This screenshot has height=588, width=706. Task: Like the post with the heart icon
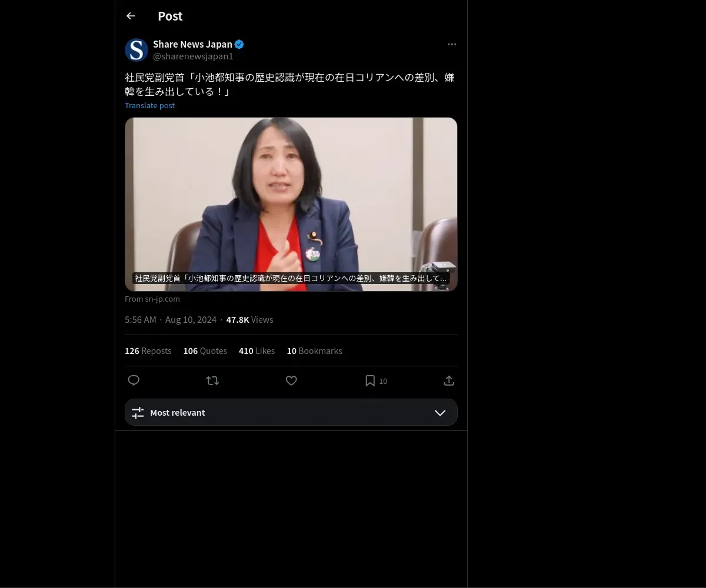[x=291, y=380]
